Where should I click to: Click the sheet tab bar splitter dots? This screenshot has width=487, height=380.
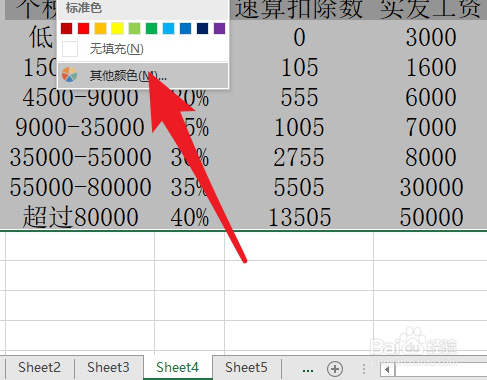pyautogui.click(x=364, y=369)
